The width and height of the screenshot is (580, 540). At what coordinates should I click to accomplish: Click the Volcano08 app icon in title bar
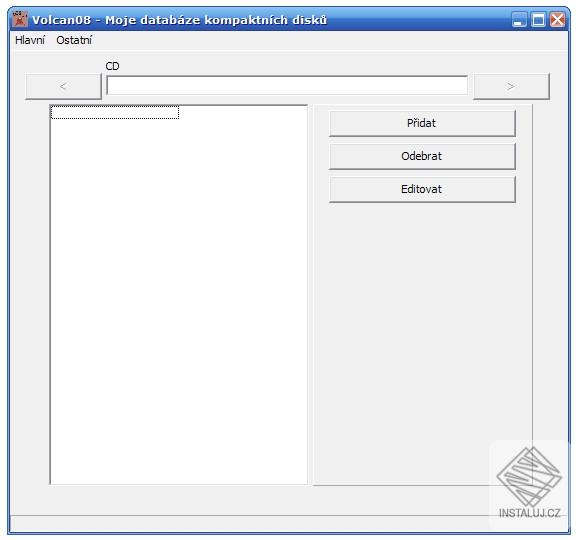(x=20, y=19)
